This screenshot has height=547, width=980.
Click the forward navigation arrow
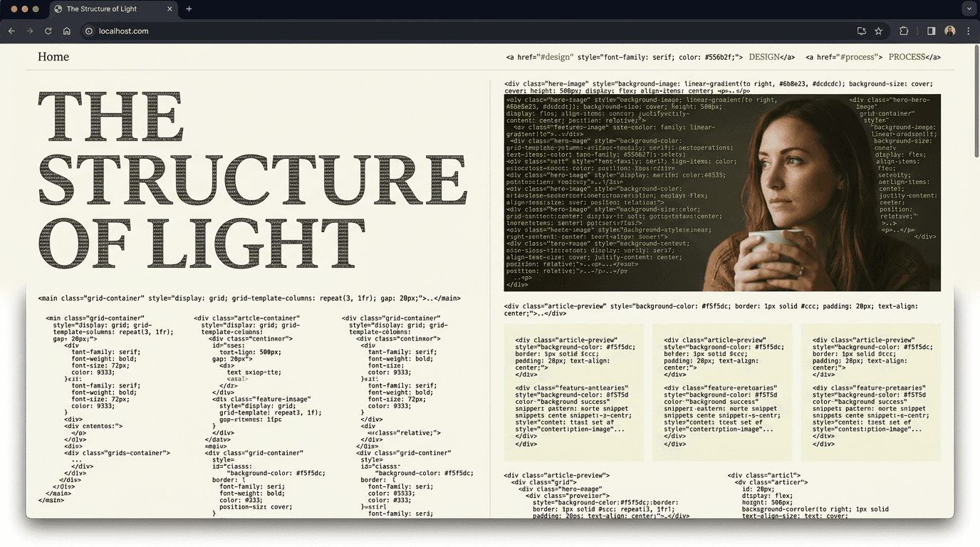[29, 31]
